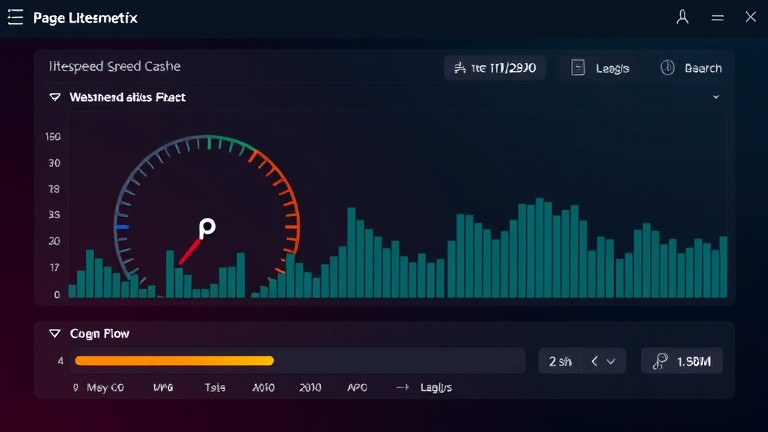Image resolution: width=768 pixels, height=432 pixels.
Task: Collapse the 'Cogn Piow' section triangle
Action: pyautogui.click(x=55, y=334)
